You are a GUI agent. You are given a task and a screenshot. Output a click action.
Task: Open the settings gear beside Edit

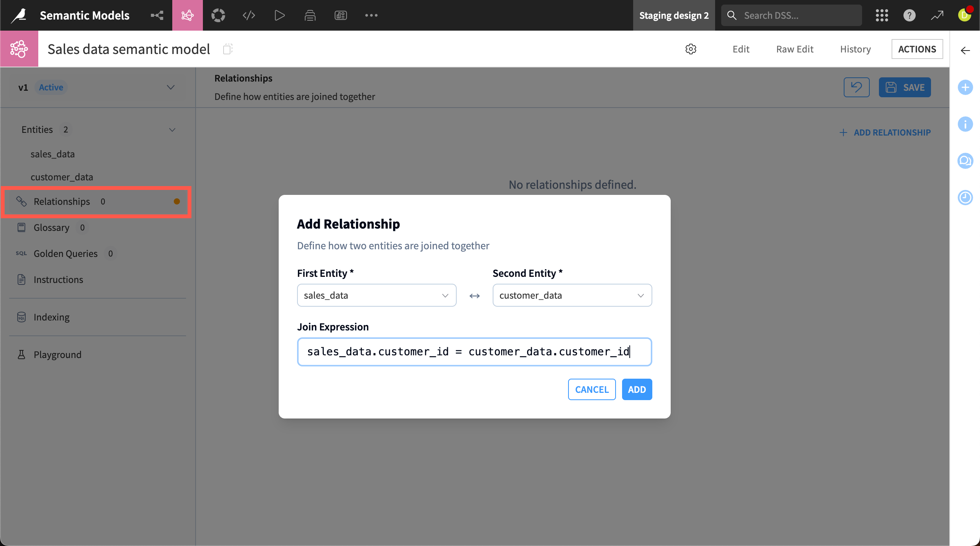(691, 49)
